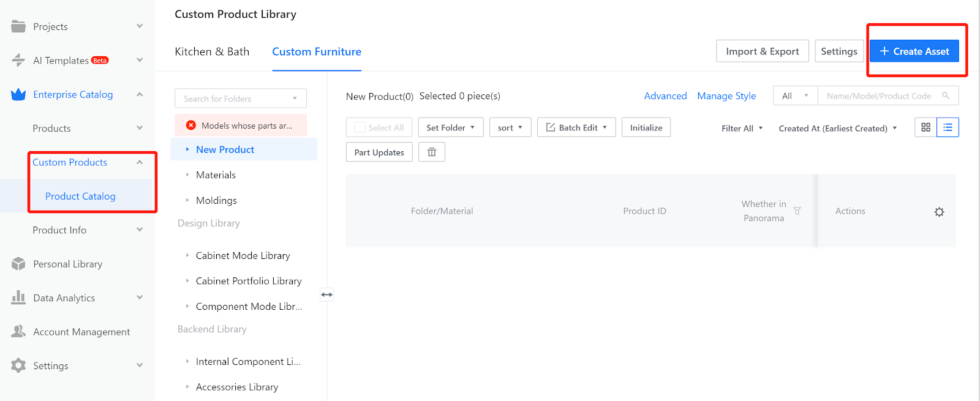Click the search magnifier icon

(x=946, y=96)
